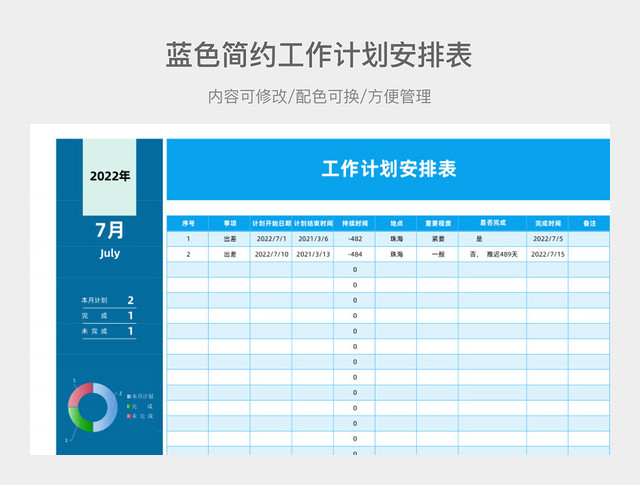Click the donut chart in sidebar
Image resolution: width=640 pixels, height=485 pixels.
(x=93, y=407)
